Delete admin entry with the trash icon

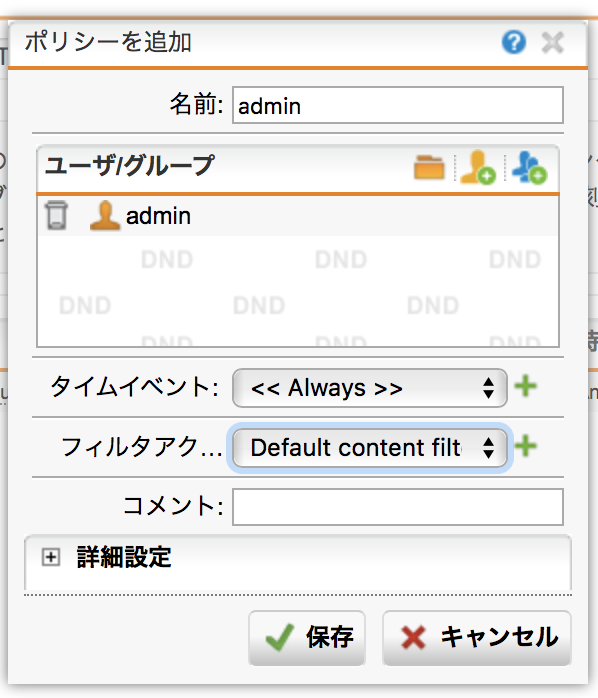[57, 215]
